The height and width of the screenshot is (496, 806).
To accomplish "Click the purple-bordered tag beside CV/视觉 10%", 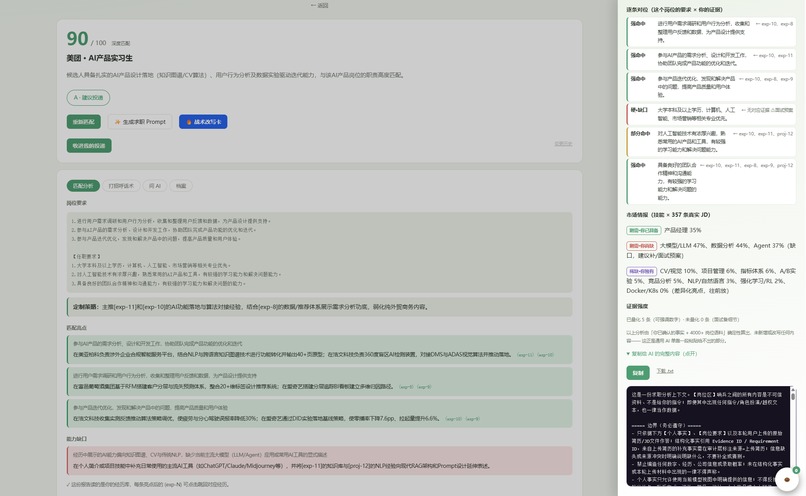I will pyautogui.click(x=642, y=271).
